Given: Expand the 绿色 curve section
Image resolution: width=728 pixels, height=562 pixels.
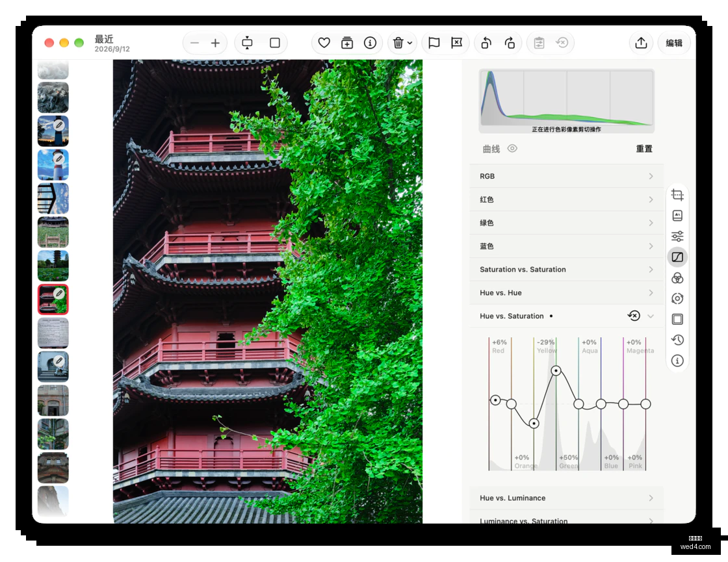Looking at the screenshot, I should (x=566, y=223).
